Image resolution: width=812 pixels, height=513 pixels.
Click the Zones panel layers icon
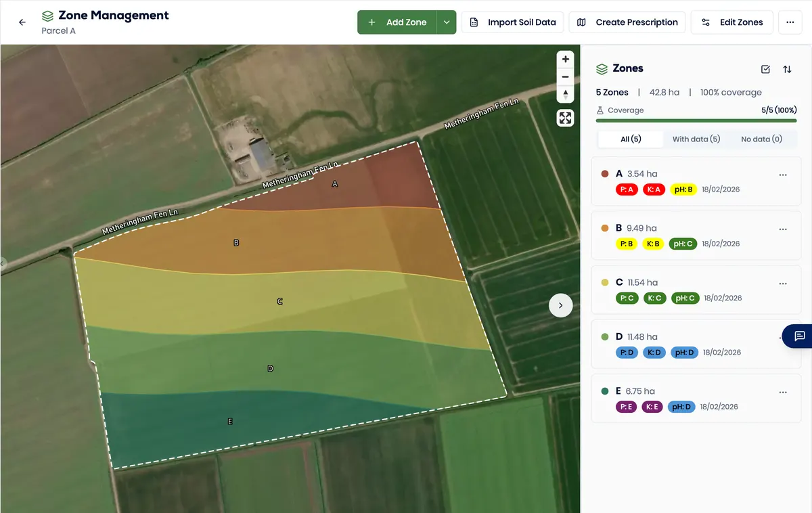pyautogui.click(x=602, y=69)
